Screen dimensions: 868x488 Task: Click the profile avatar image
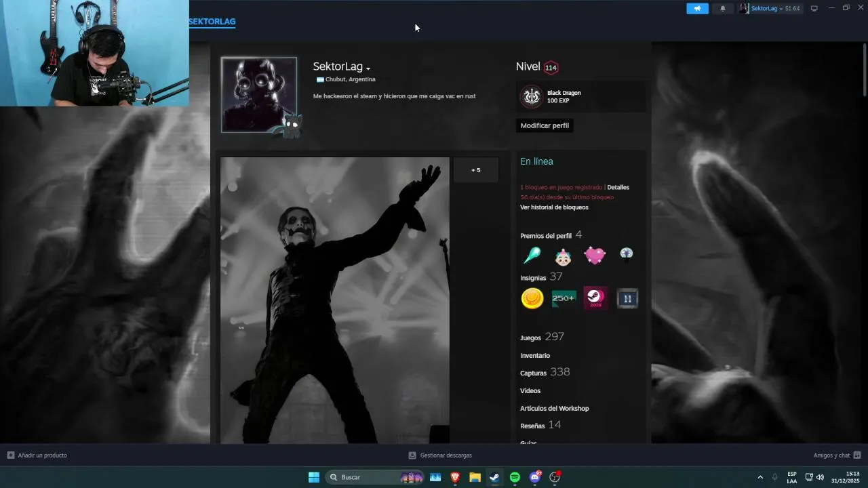tap(259, 94)
